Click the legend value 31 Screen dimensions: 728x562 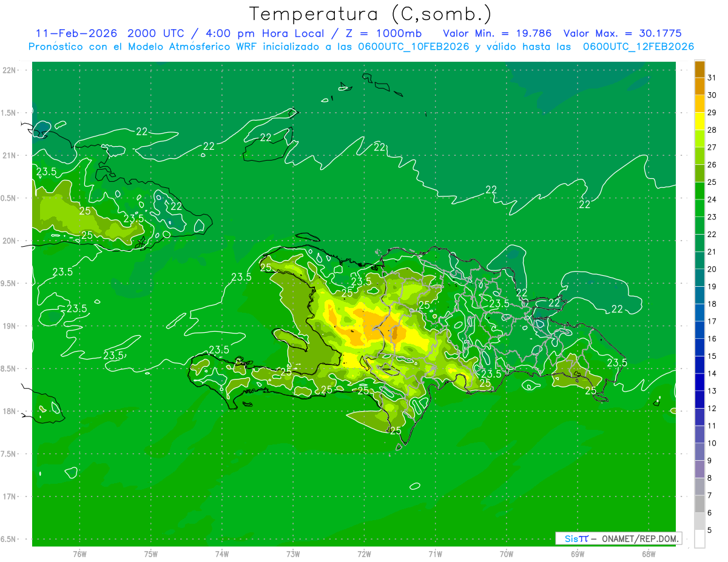712,78
